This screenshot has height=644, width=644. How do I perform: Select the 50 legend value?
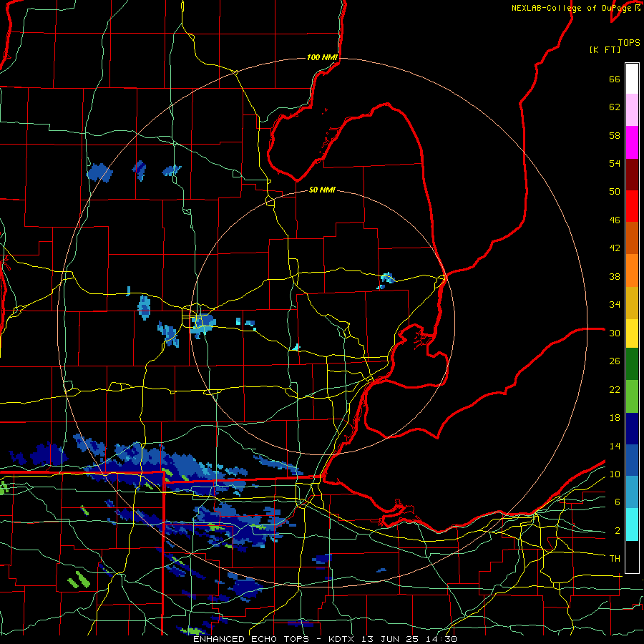(615, 192)
